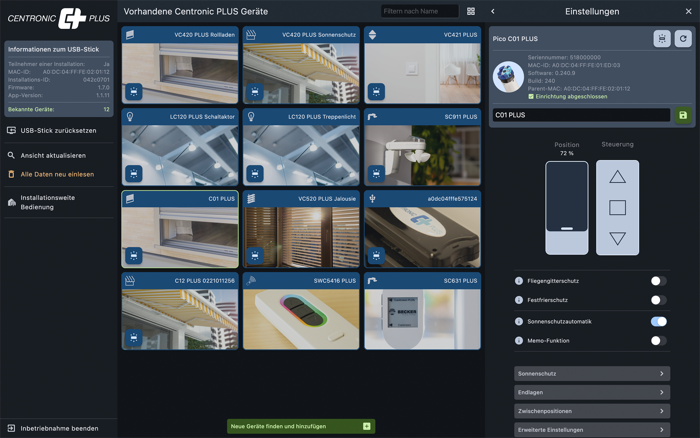Move shutter up with the triangle up control

tap(617, 177)
